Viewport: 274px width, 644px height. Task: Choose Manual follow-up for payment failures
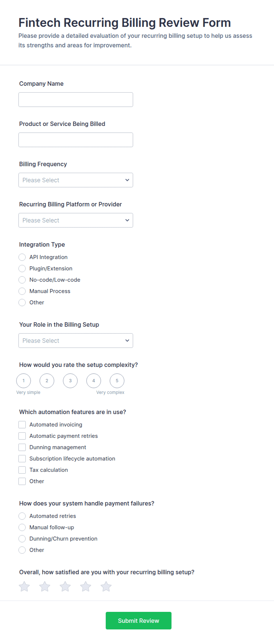22,527
